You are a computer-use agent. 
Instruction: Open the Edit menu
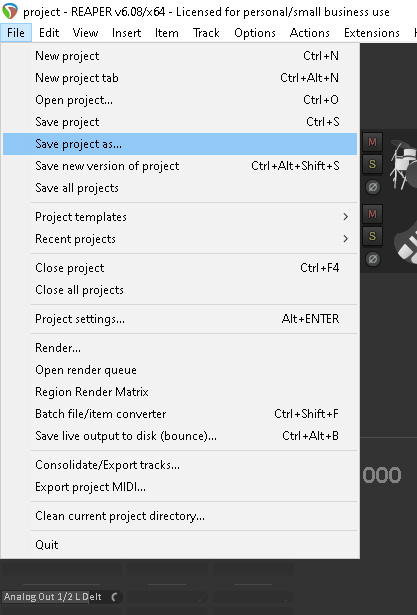tap(49, 33)
